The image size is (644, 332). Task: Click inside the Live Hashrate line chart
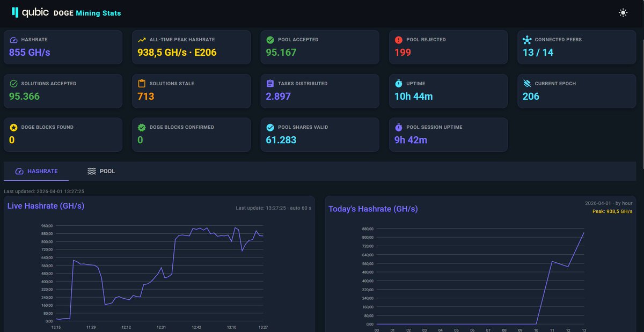(159, 274)
